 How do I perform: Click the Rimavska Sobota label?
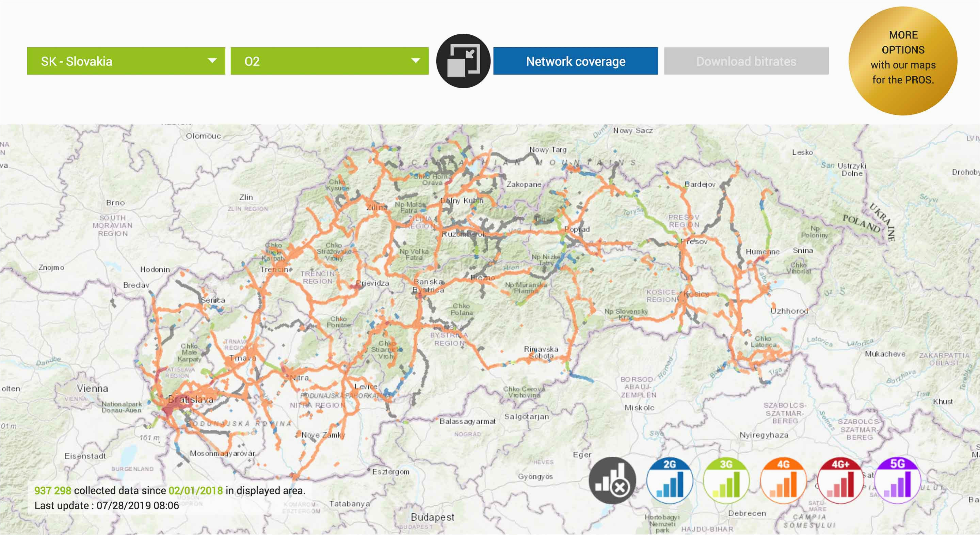(541, 352)
